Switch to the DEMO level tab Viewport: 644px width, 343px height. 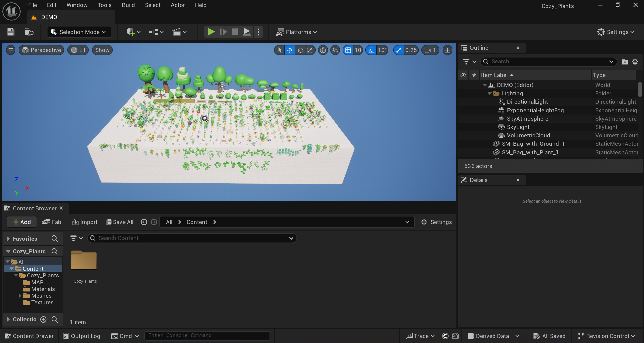pos(71,17)
